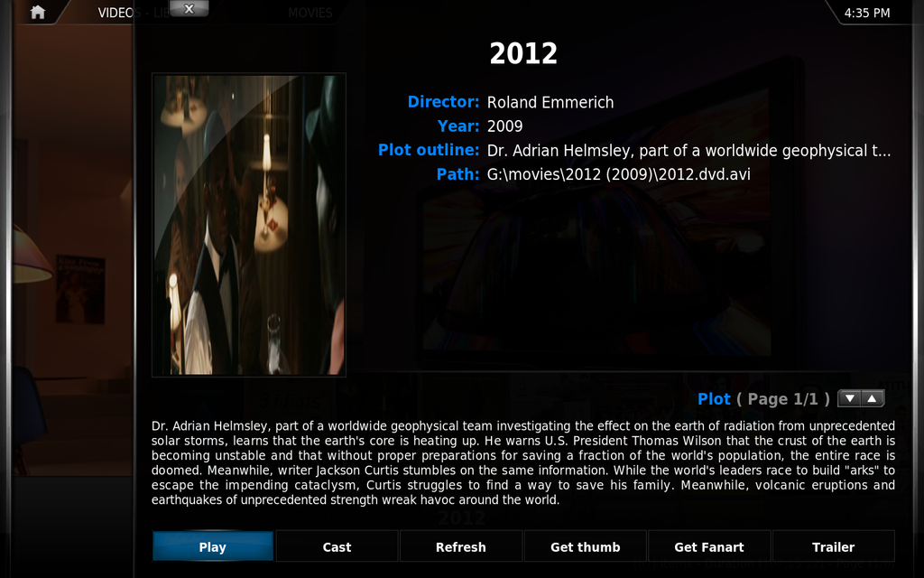This screenshot has width=924, height=578.
Task: Play the movie 2012
Action: pos(213,546)
